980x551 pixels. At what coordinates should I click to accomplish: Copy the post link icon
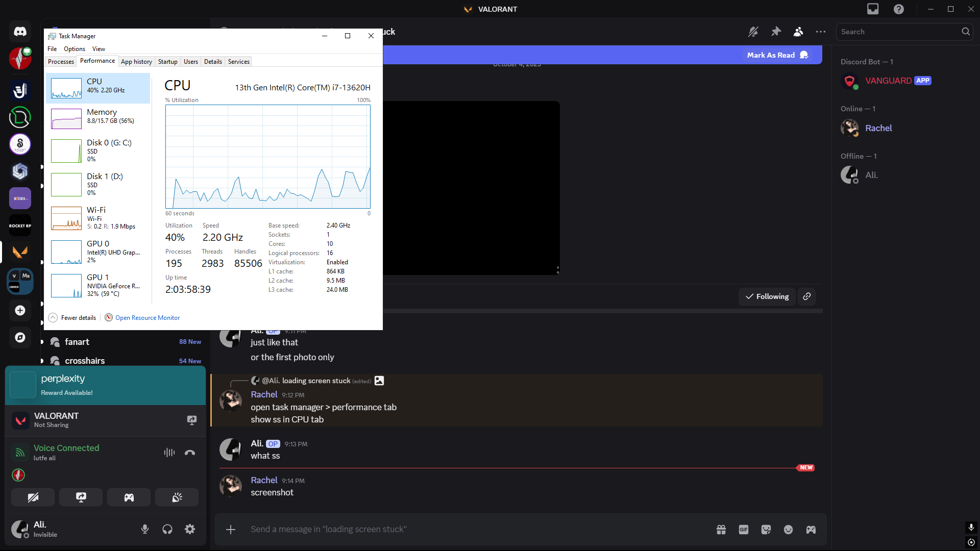(x=806, y=296)
